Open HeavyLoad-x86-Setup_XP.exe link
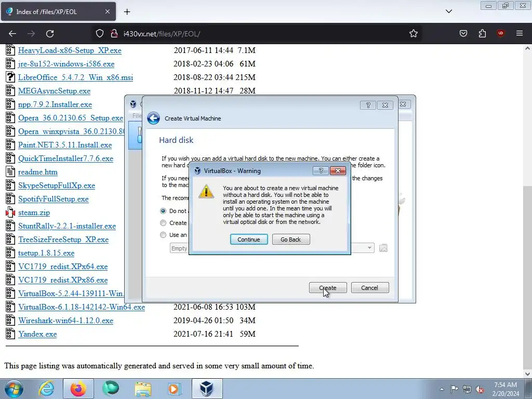This screenshot has width=532, height=399. pos(70,50)
